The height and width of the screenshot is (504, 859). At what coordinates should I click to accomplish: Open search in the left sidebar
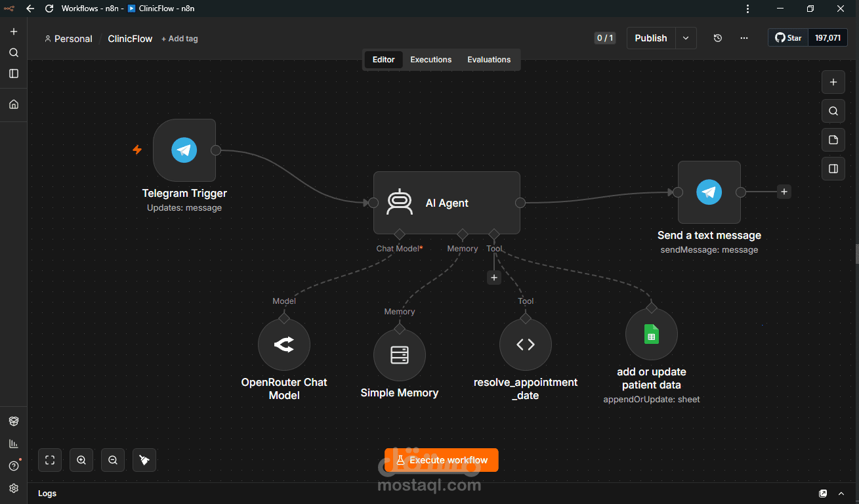(14, 52)
